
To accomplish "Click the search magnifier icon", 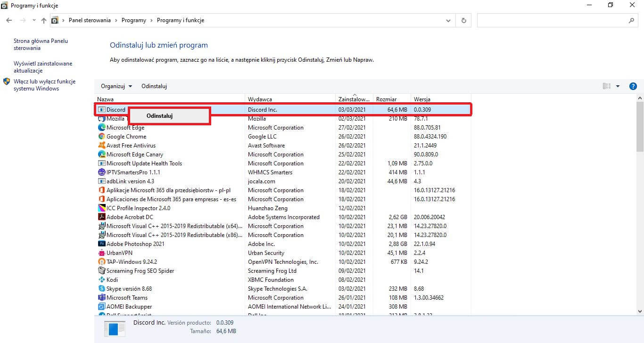I will (x=631, y=21).
